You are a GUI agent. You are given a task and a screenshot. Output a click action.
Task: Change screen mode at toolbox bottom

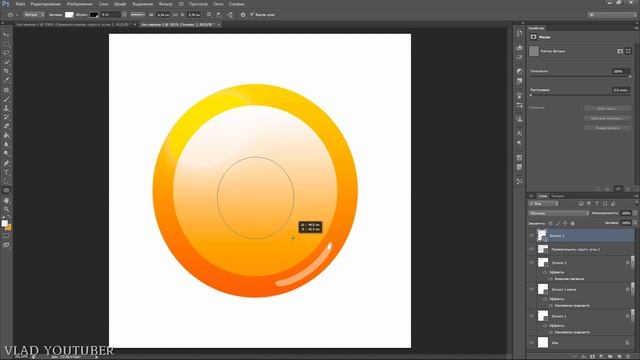6,245
